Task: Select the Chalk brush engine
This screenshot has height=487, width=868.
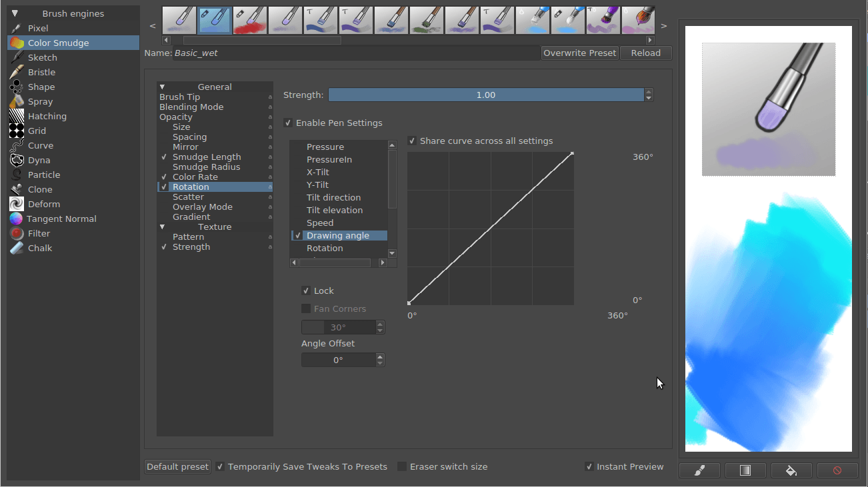Action: point(39,248)
